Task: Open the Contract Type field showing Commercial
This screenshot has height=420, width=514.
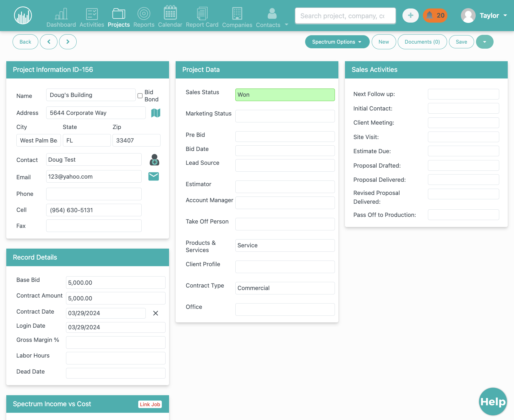Action: pyautogui.click(x=285, y=288)
